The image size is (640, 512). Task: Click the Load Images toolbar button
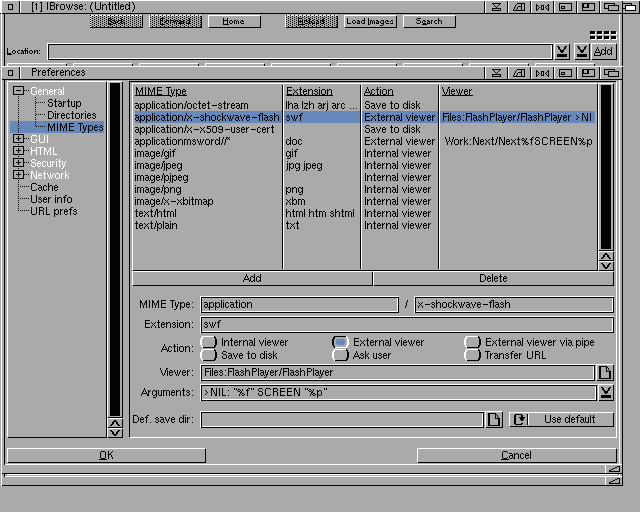tap(369, 21)
